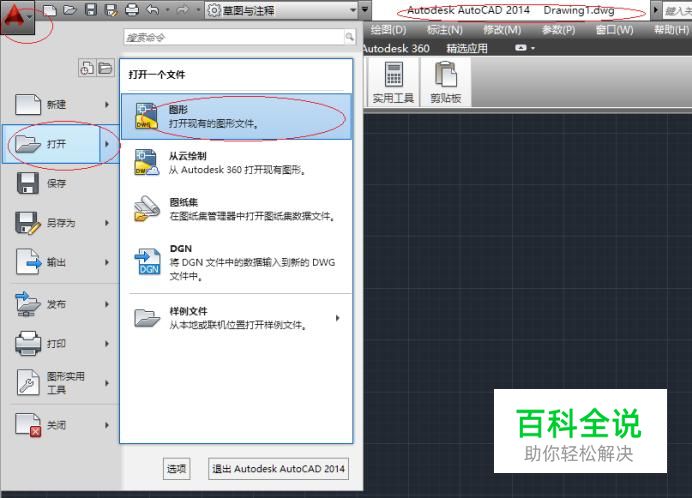This screenshot has width=692, height=498.
Task: Click 退出 Autodesk AutoCAD 2014 button
Action: tap(278, 468)
